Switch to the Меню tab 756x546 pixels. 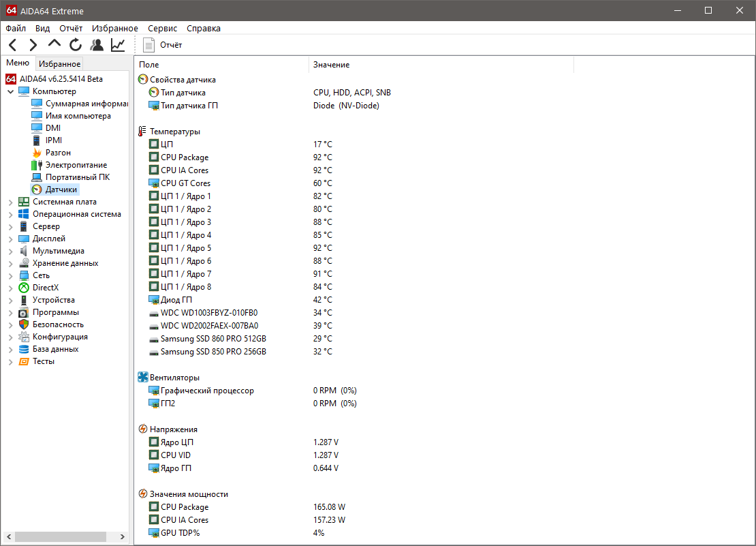coord(18,63)
